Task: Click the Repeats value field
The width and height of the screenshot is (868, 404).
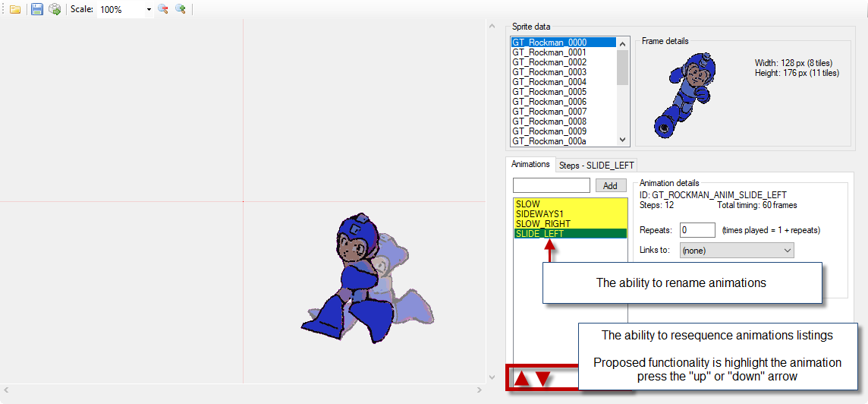Action: [x=697, y=230]
